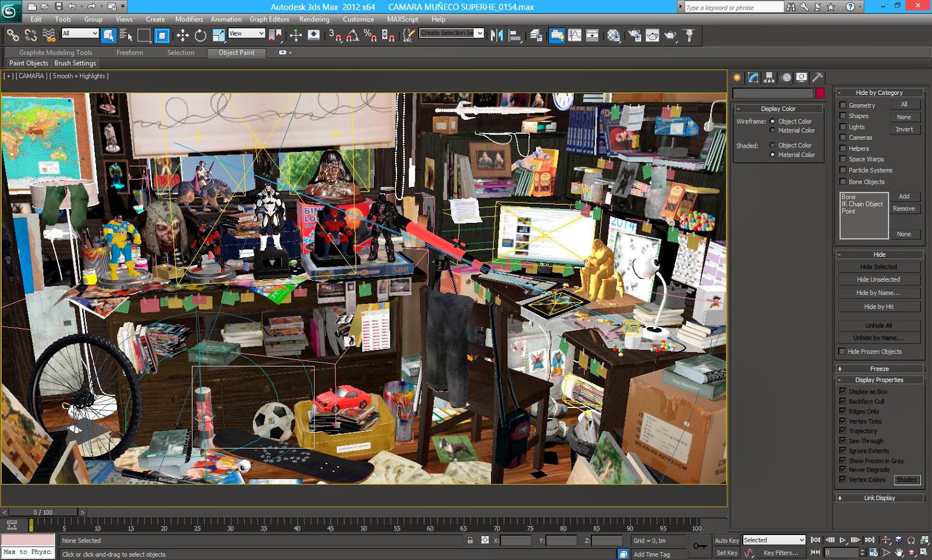Open the Utilities command panel
Viewport: 932px width, 560px height.
pyautogui.click(x=818, y=77)
